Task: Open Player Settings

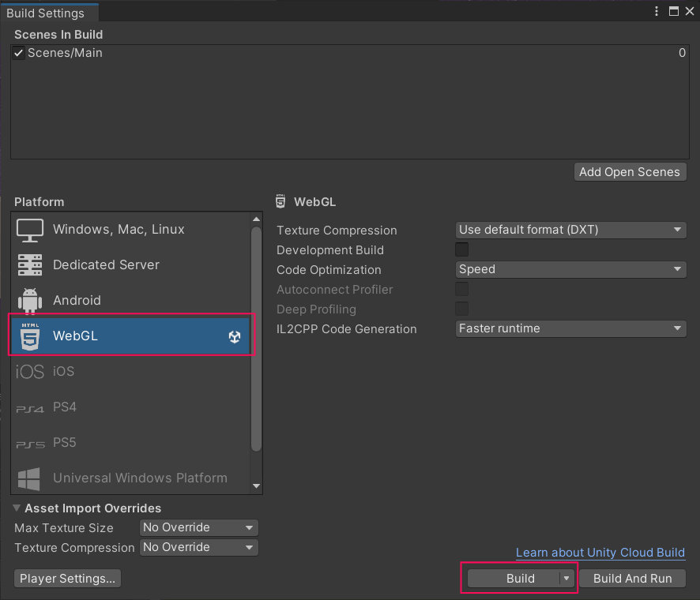Action: (67, 579)
